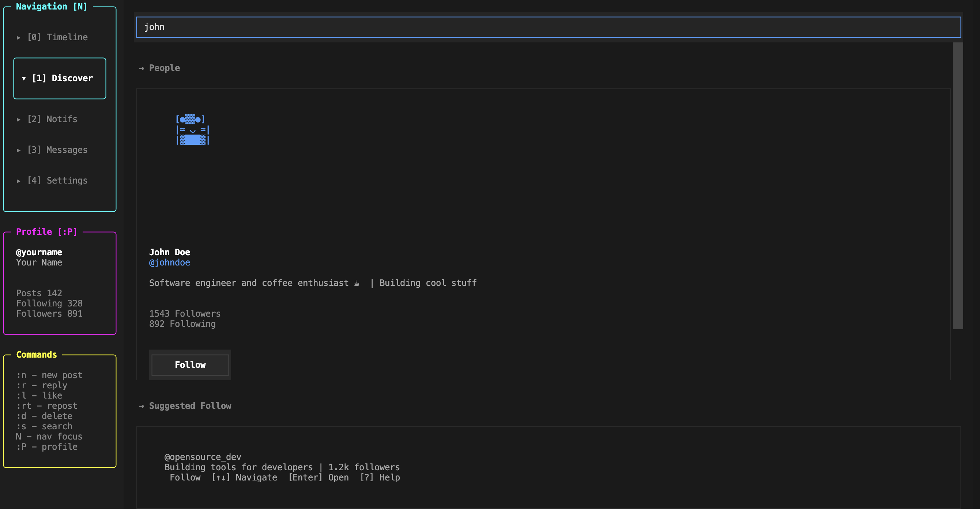Click the search field containing "john"
This screenshot has width=980, height=509.
(548, 27)
